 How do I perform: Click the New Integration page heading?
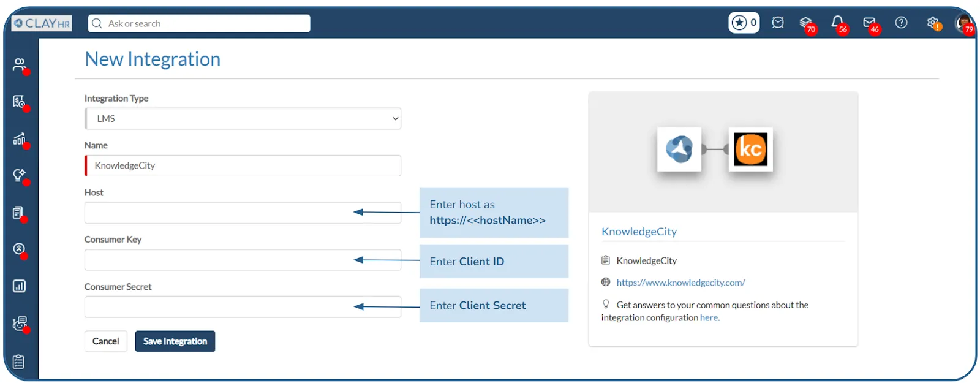pos(153,59)
